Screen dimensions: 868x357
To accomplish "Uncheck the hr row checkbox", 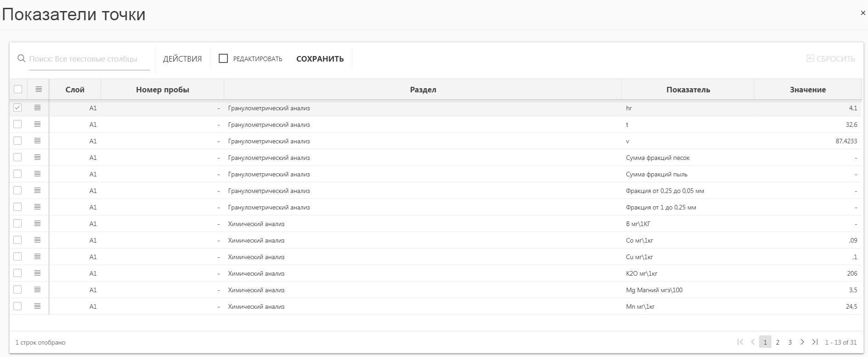I will (17, 108).
